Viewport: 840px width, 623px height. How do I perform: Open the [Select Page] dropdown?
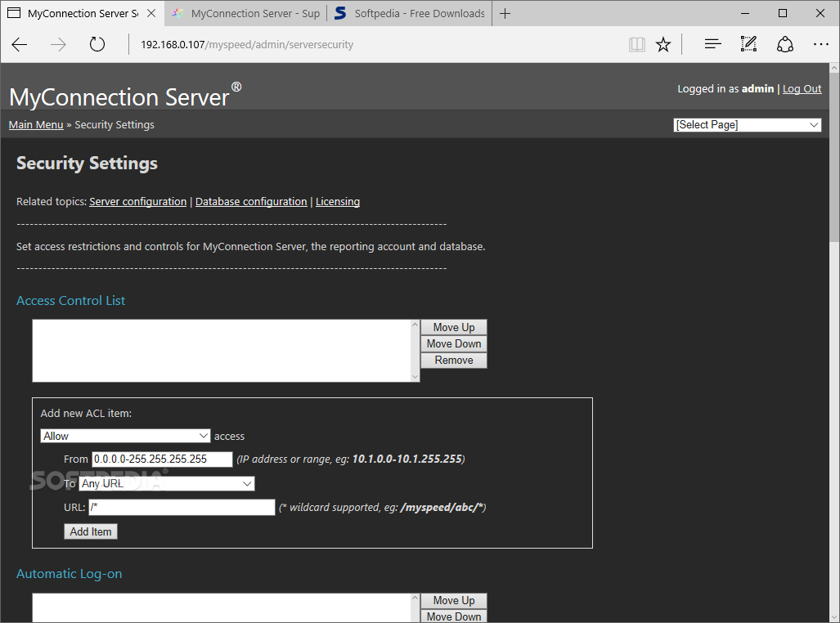pyautogui.click(x=747, y=125)
